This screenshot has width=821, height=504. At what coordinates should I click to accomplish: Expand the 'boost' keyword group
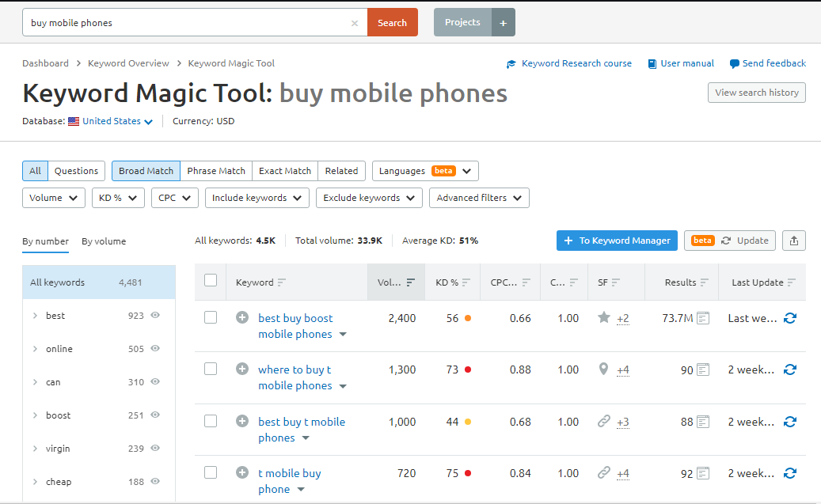click(36, 415)
